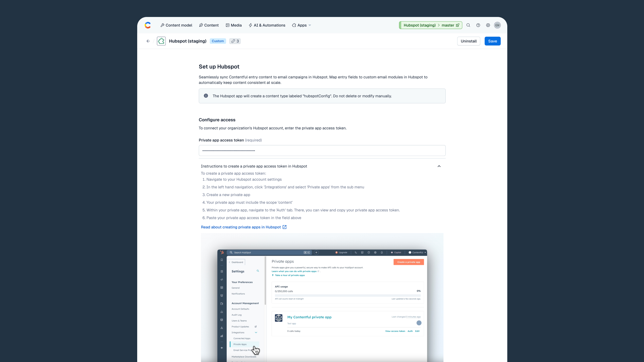The width and height of the screenshot is (644, 362).
Task: Click the 'Set up Hubspot' heading
Action: (219, 66)
